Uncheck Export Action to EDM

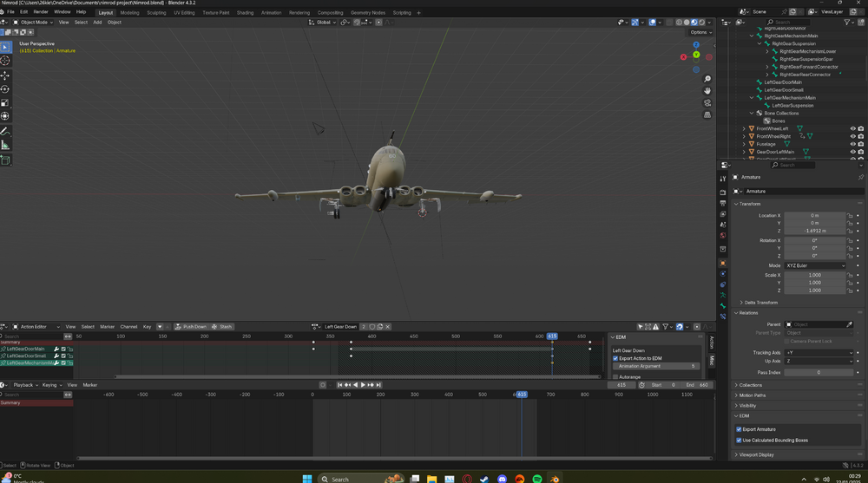click(x=616, y=358)
